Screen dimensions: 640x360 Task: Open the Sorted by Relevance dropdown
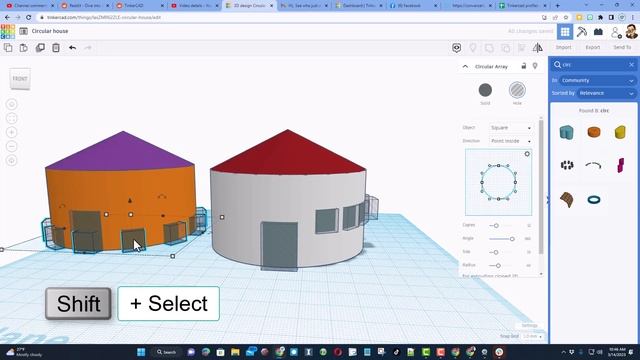606,93
